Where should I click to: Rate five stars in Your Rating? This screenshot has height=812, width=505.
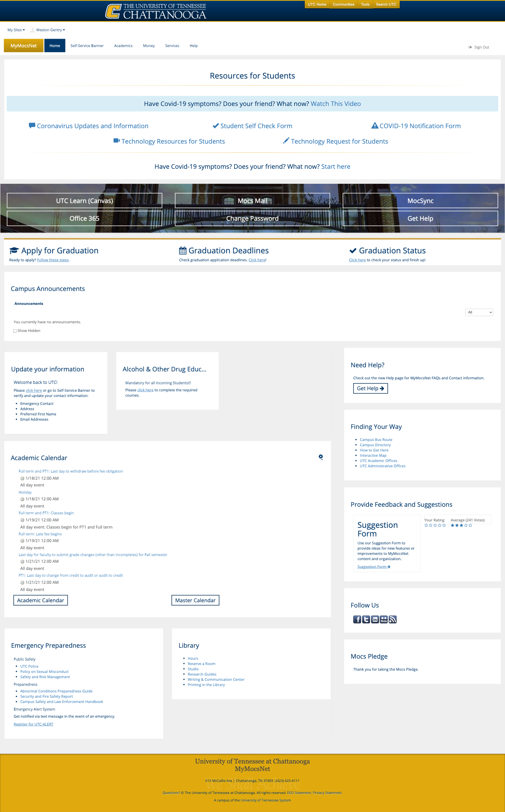[444, 526]
